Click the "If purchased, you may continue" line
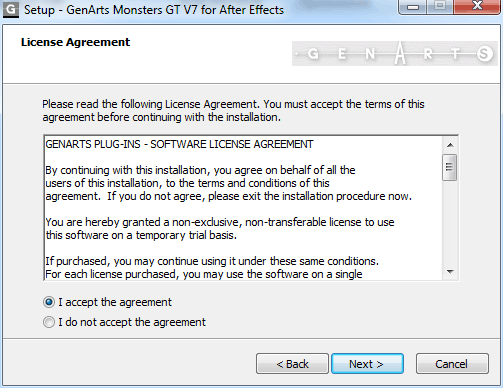 [212, 261]
